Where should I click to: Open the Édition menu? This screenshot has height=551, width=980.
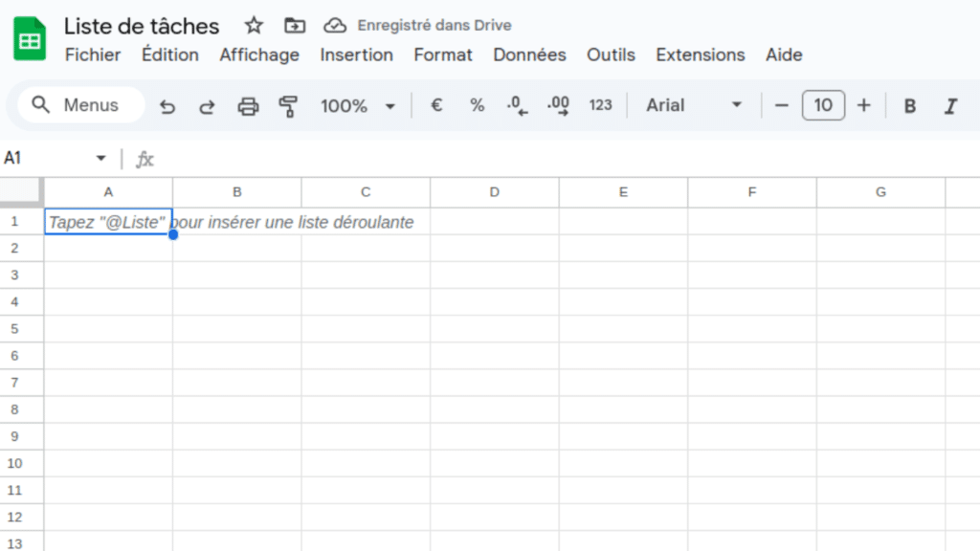(170, 55)
